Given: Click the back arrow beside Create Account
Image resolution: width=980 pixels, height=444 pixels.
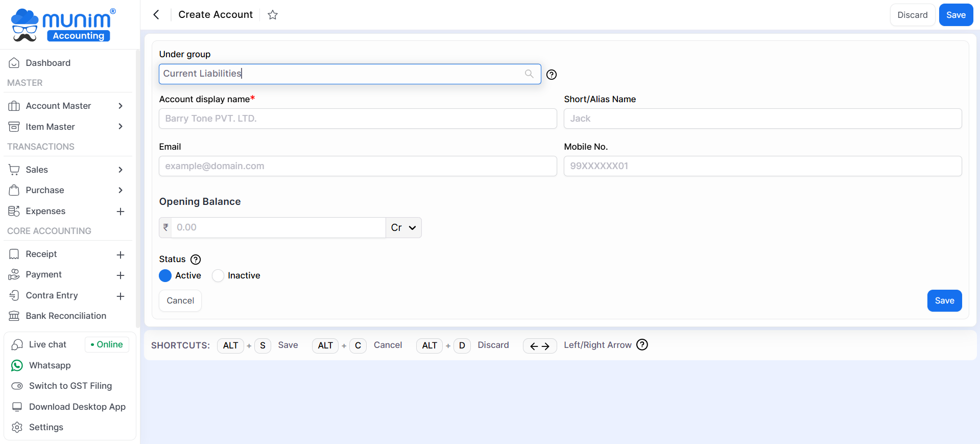Looking at the screenshot, I should [x=156, y=15].
